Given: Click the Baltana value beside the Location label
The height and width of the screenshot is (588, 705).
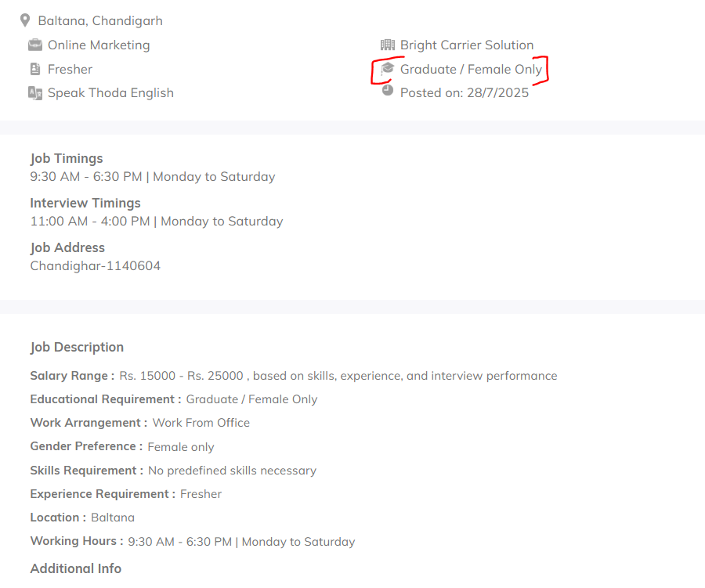Looking at the screenshot, I should point(112,518).
